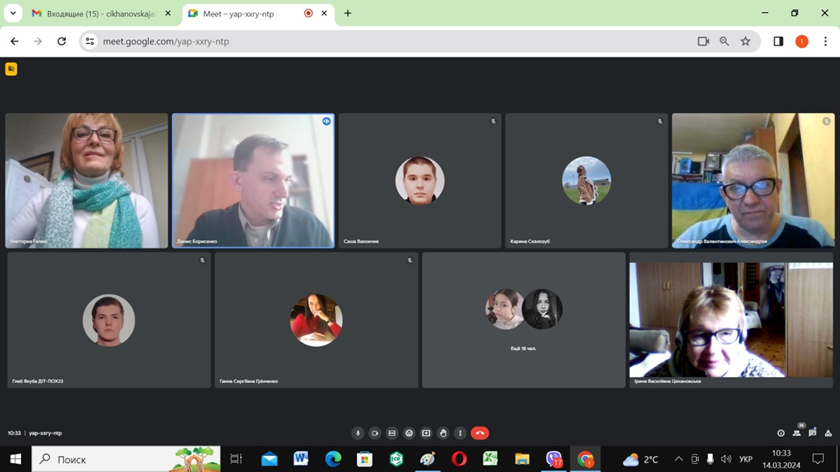Open more options three-dot menu in Meet

[460, 433]
